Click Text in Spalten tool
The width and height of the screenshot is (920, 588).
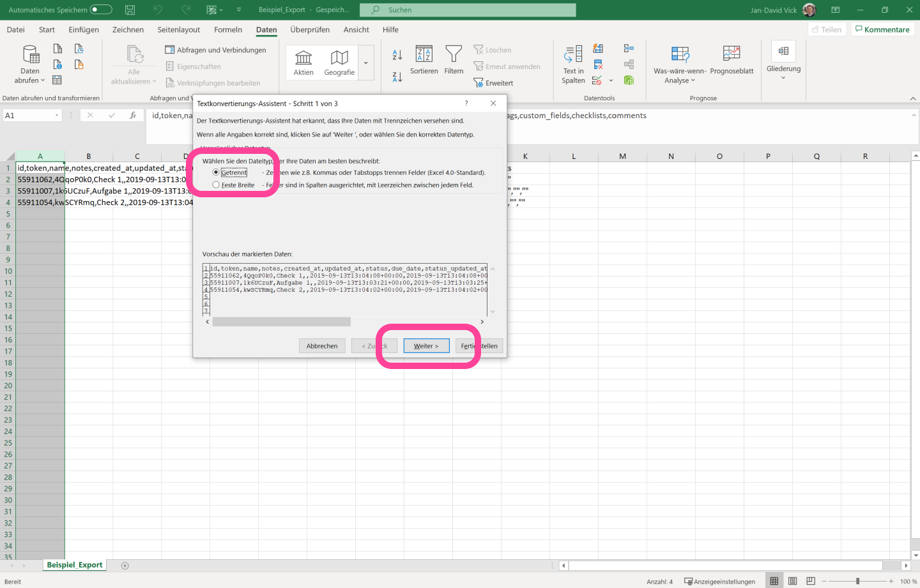click(573, 64)
